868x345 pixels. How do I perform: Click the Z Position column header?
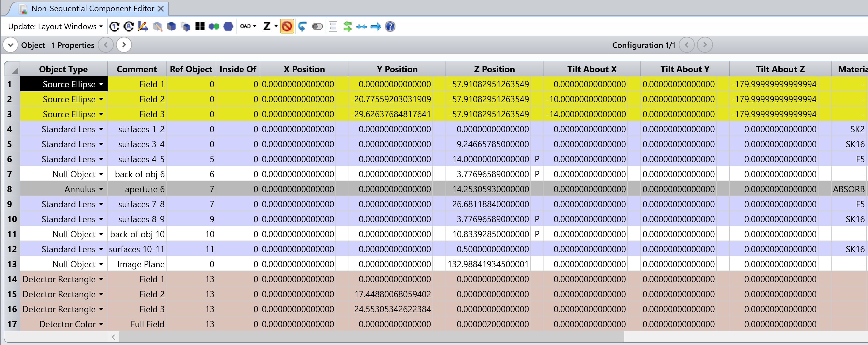pos(494,69)
